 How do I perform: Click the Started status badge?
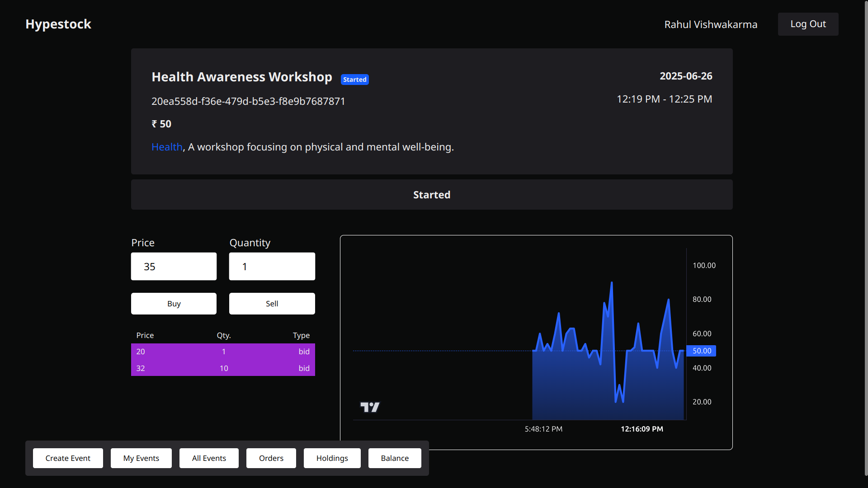tap(354, 79)
